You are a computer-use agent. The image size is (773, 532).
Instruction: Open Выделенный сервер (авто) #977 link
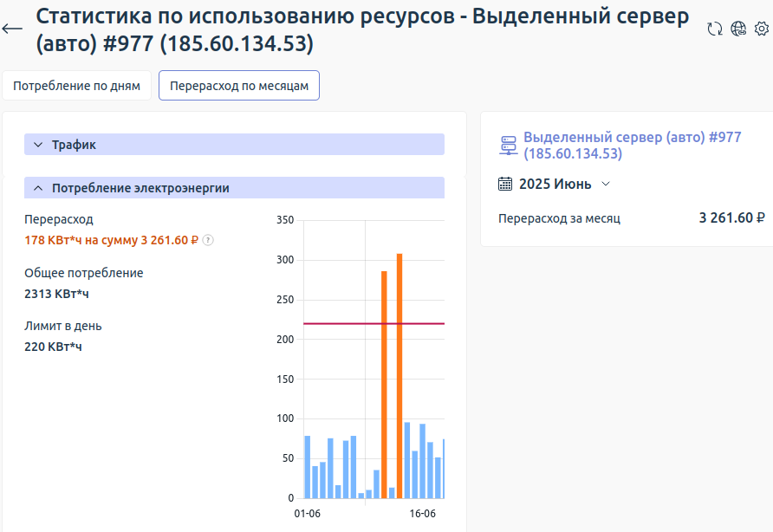633,136
